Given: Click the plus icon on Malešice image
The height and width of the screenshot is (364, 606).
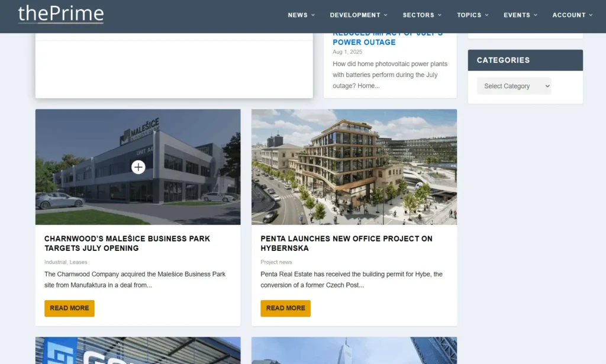Looking at the screenshot, I should click(138, 167).
